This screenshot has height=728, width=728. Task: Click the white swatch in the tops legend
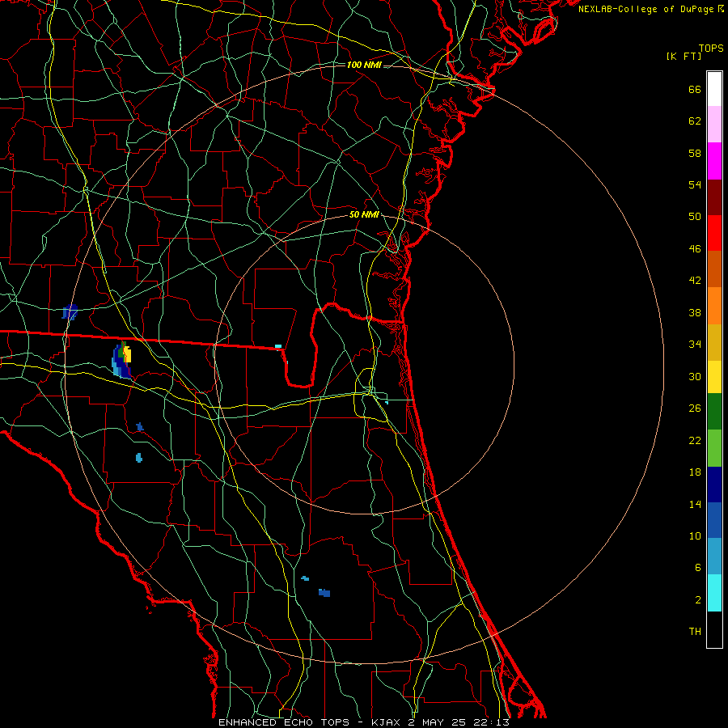click(714, 89)
